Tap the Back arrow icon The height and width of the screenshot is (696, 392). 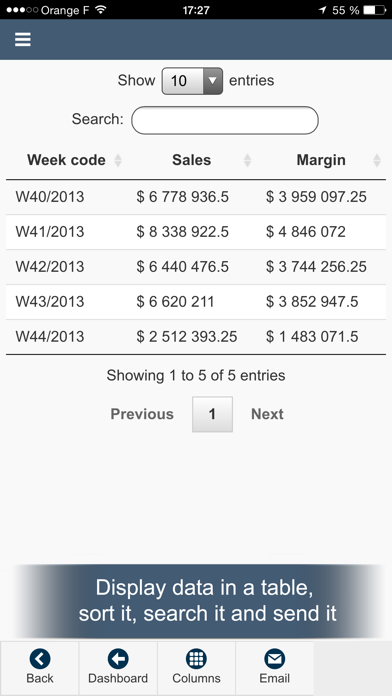click(x=40, y=659)
